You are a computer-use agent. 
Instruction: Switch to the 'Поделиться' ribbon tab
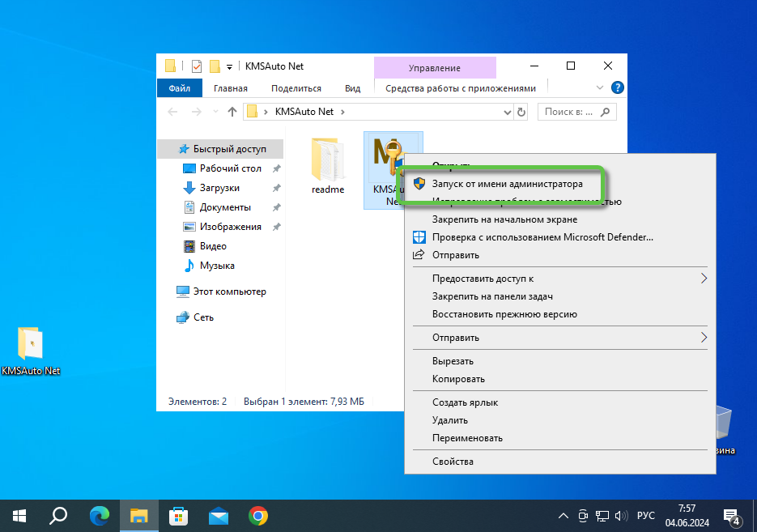click(x=296, y=88)
